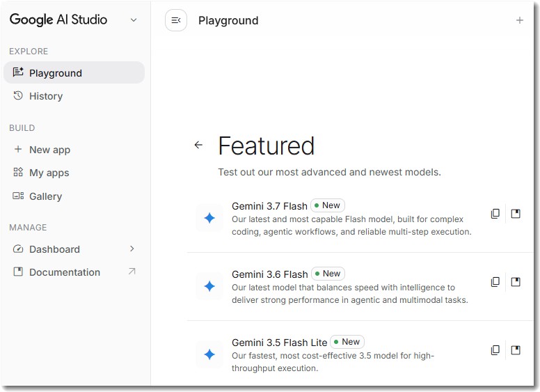
Task: Click description 'Our latest and most capable Flash model'
Action: 351,226
